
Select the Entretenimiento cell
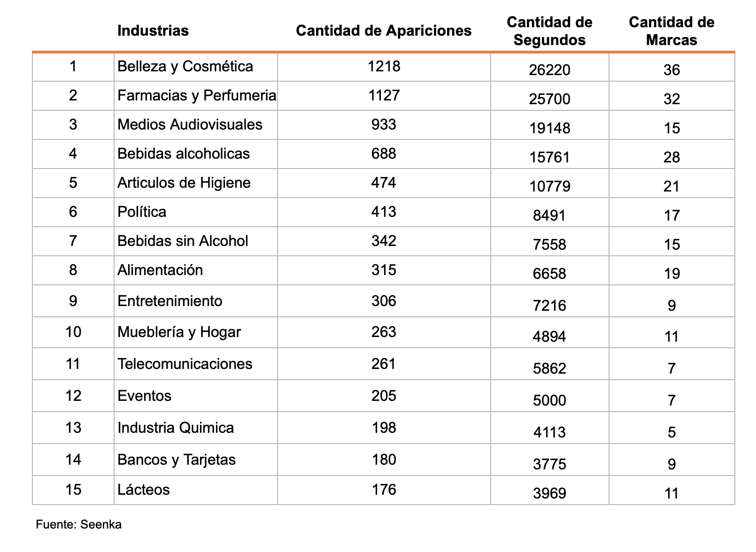(x=170, y=301)
